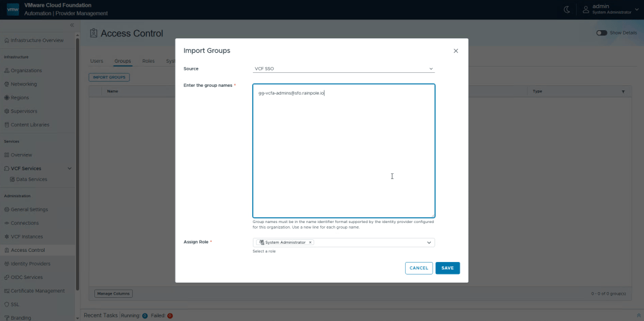Image resolution: width=644 pixels, height=321 pixels.
Task: Collapse the VCF Services section
Action: click(x=69, y=168)
